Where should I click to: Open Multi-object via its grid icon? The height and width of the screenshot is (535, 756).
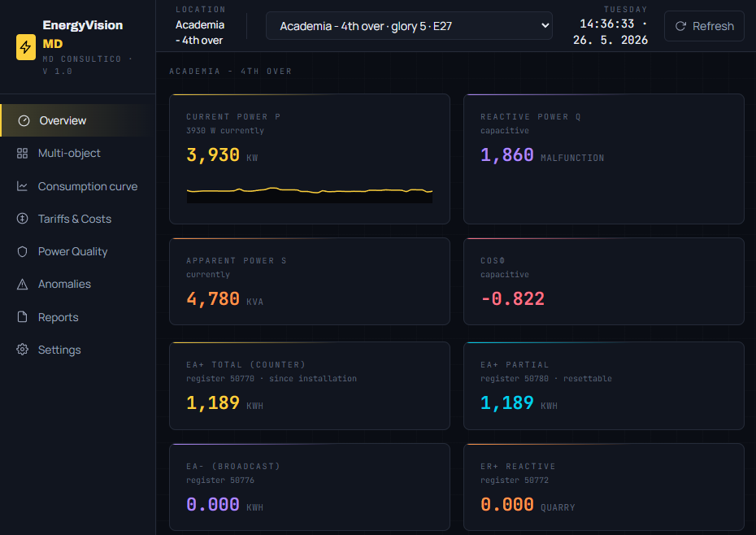22,154
